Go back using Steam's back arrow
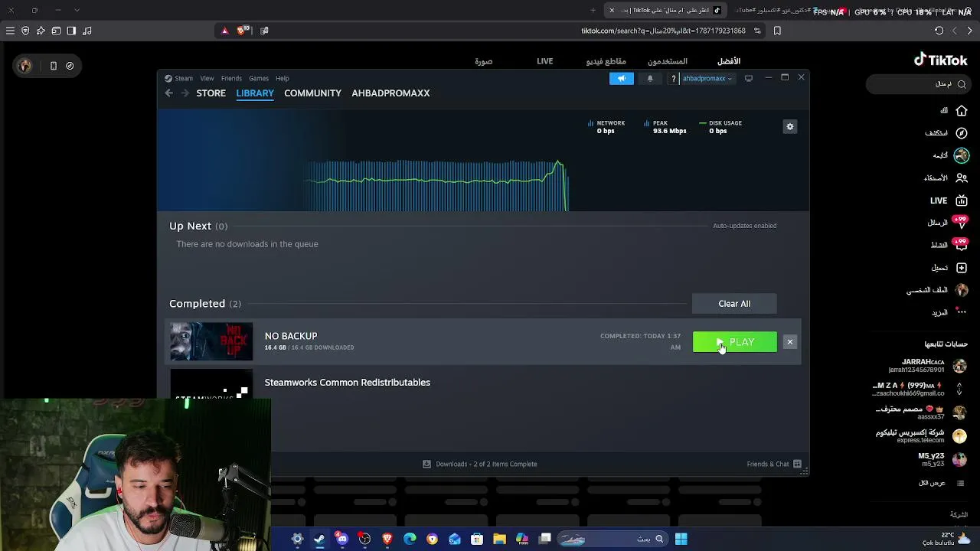 point(169,93)
